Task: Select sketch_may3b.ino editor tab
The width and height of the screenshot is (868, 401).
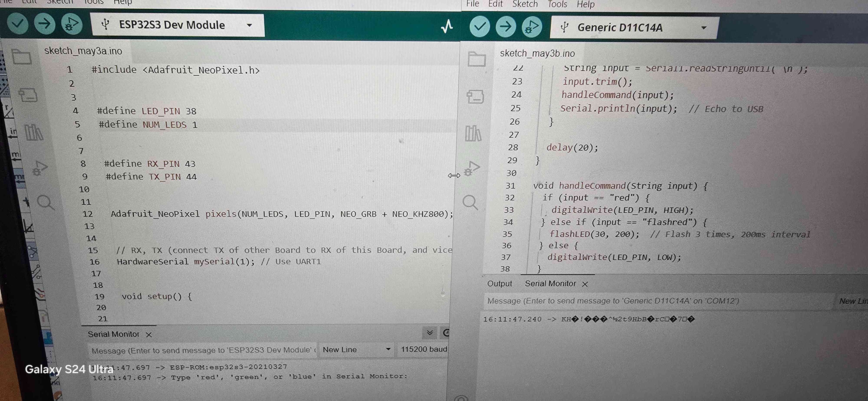Action: (x=537, y=53)
